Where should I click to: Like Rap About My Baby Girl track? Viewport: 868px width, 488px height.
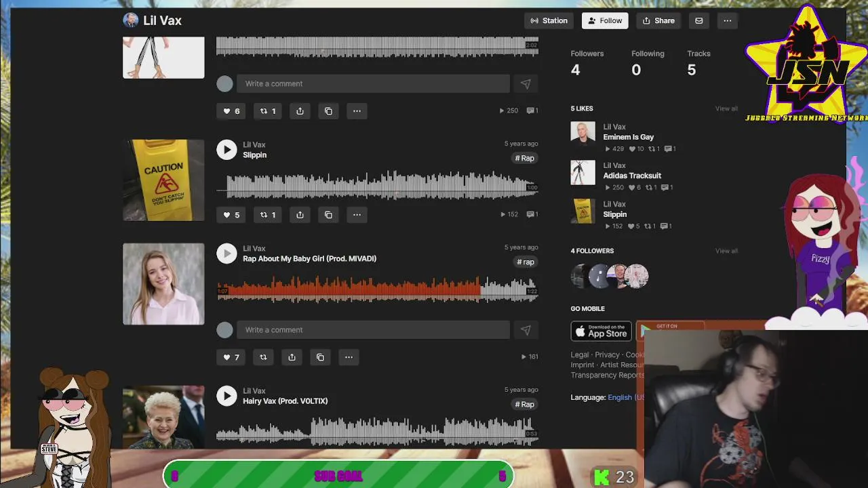click(x=231, y=357)
